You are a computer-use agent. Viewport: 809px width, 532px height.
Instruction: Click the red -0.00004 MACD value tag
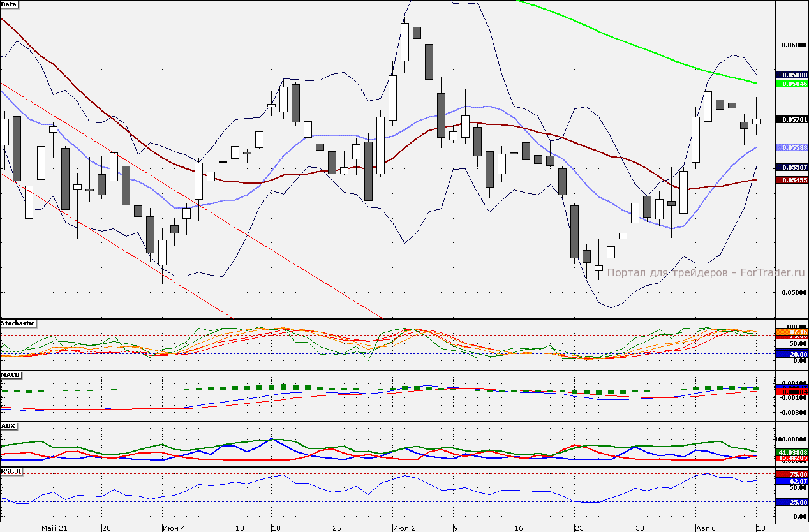click(791, 390)
